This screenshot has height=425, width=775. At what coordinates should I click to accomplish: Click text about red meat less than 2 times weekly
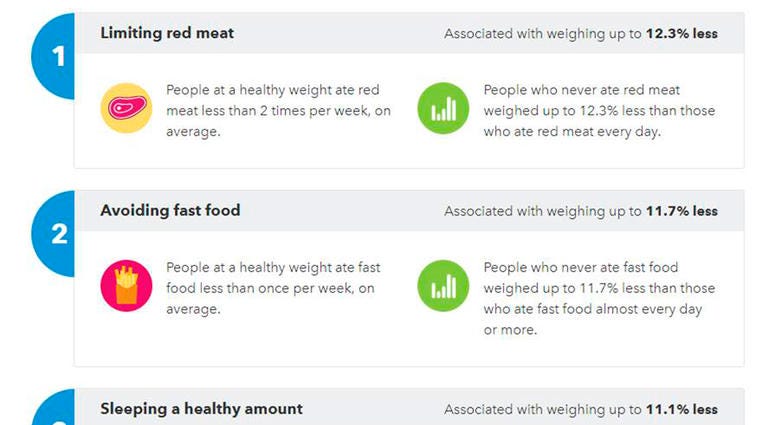[278, 111]
